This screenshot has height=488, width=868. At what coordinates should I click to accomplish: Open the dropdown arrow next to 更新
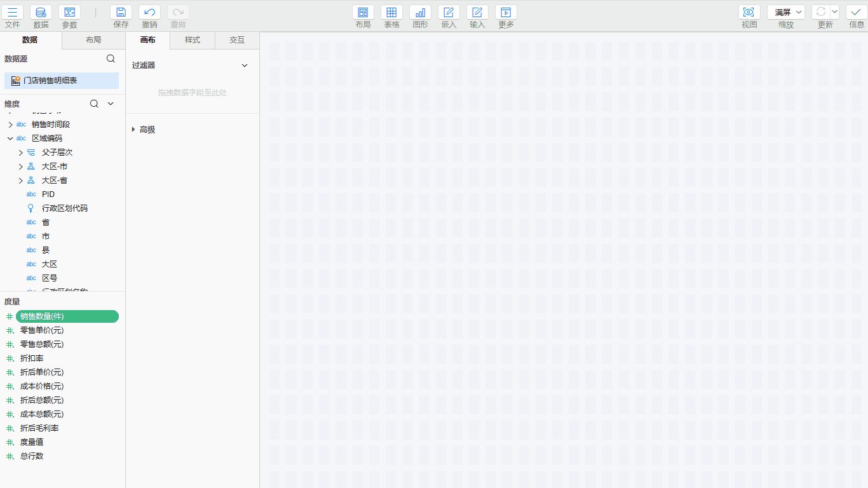click(834, 12)
